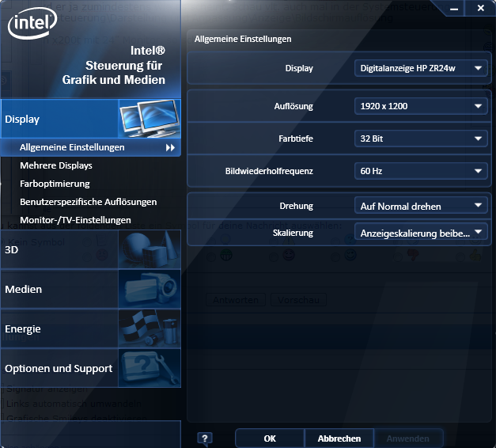Open the 3D section shapes thumbnail
Screen dimensions: 496x448
150,249
